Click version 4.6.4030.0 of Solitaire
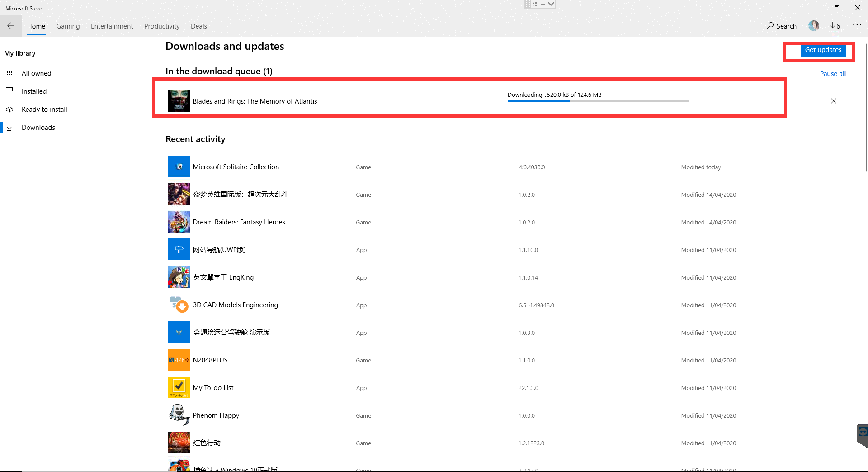This screenshot has height=472, width=868. [532, 167]
